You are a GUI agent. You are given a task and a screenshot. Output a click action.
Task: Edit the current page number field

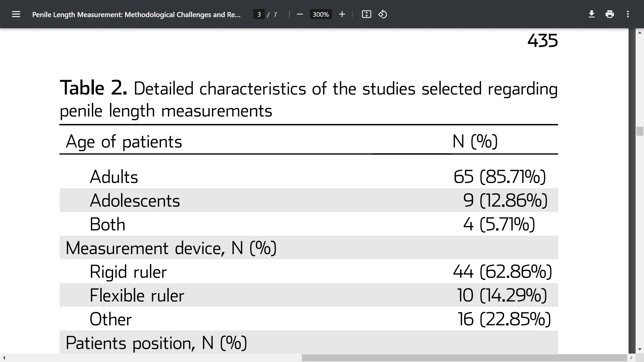[x=259, y=14]
